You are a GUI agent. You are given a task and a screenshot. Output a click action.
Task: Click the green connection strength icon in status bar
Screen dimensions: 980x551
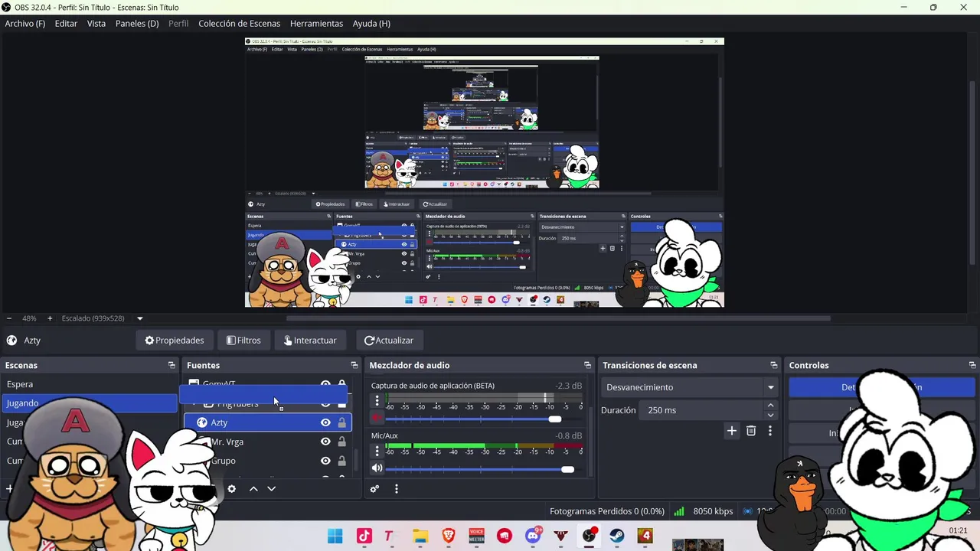click(679, 511)
